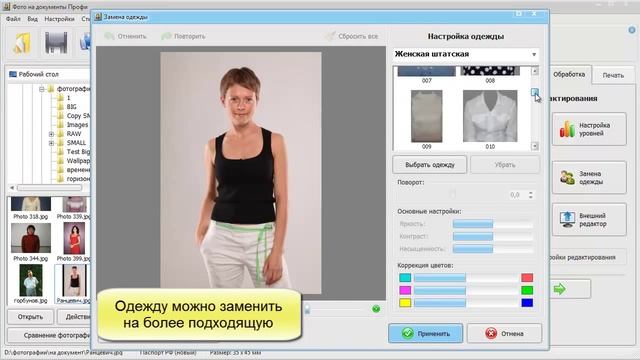Click Reset all (Сбросить все)
Screen dimensions: 640x360
(x=352, y=36)
